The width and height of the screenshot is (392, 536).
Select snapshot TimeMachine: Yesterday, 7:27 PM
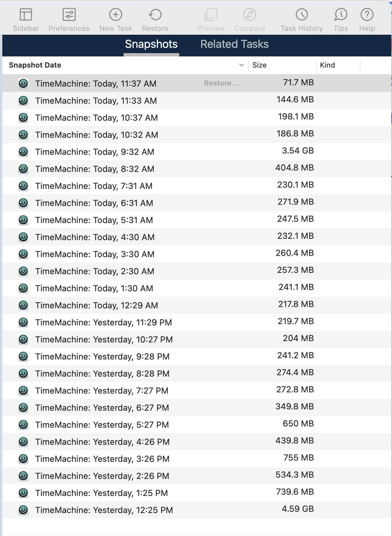[197, 390]
